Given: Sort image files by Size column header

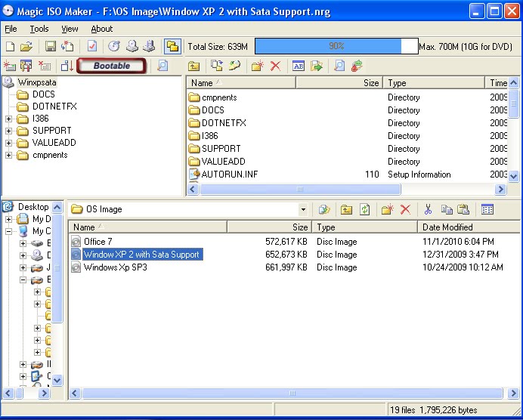Looking at the screenshot, I should 339,82.
